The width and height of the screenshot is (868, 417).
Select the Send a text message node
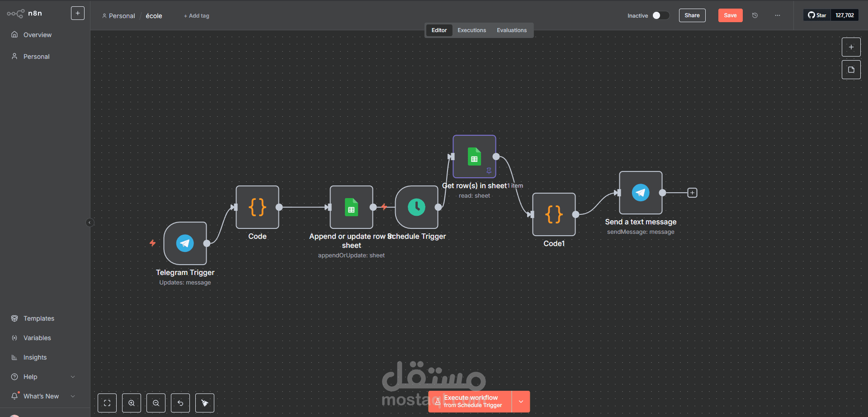click(641, 193)
